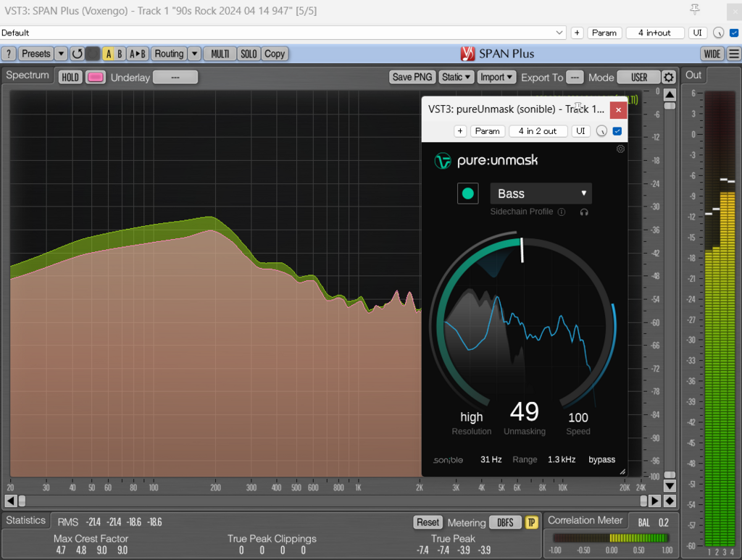The width and height of the screenshot is (742, 560).
Task: Click the A to B copy button
Action: pyautogui.click(x=138, y=54)
